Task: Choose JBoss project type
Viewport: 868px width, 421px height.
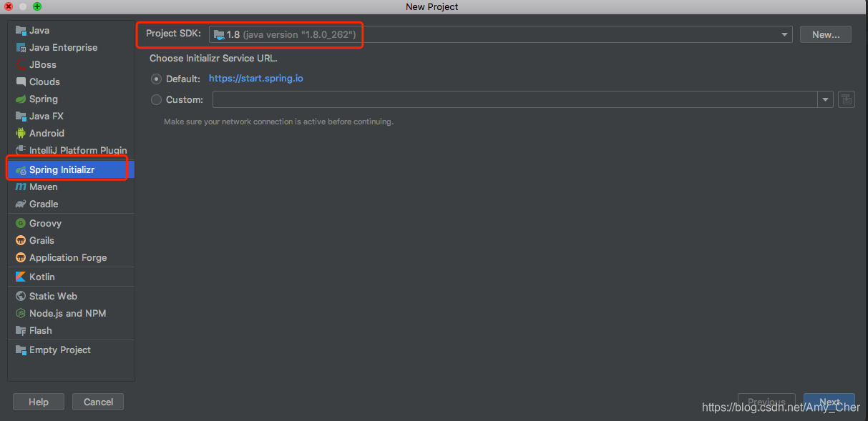Action: [72, 65]
